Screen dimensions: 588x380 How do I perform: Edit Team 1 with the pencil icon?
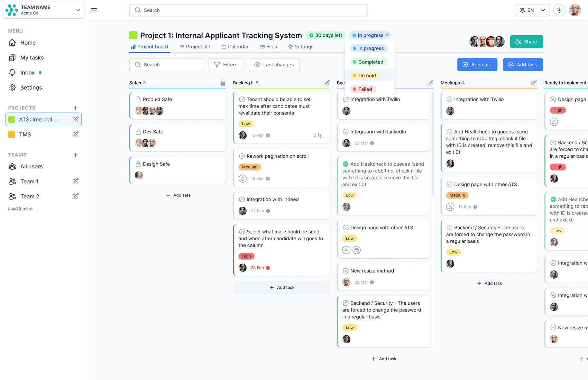(75, 182)
